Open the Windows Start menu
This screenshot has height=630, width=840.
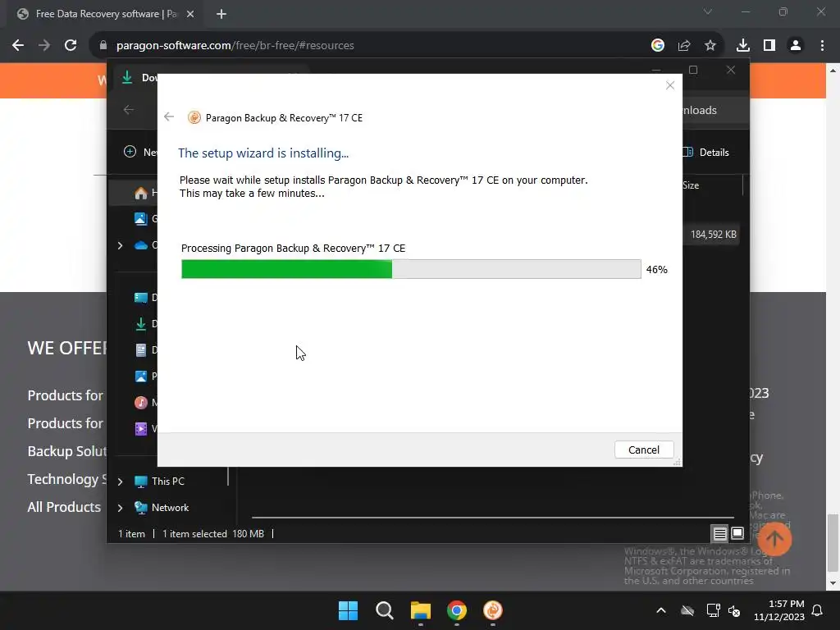click(348, 610)
